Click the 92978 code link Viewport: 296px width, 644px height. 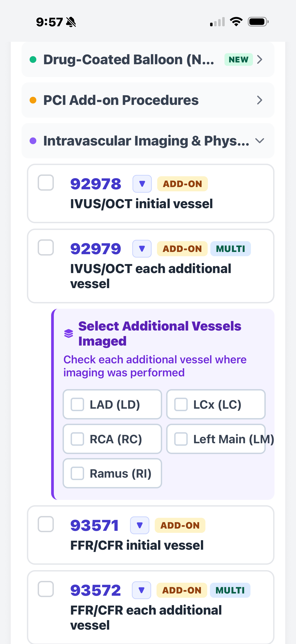pos(96,183)
